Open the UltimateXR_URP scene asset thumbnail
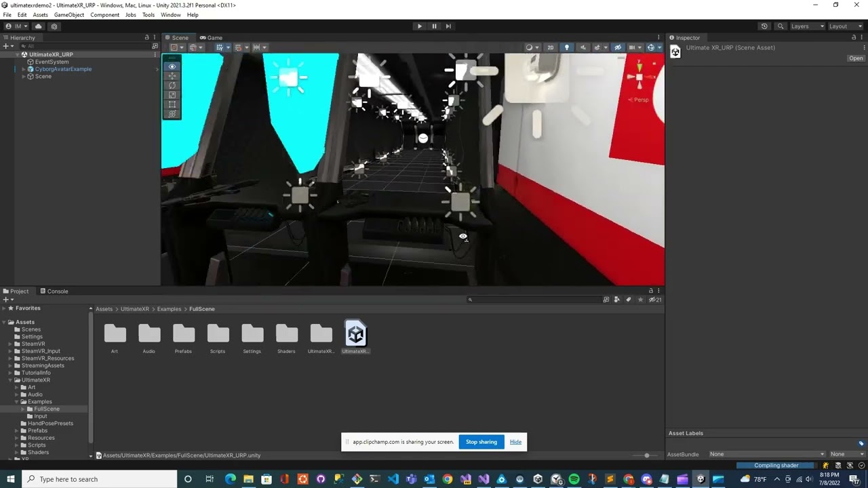This screenshot has height=488, width=868. point(355,333)
